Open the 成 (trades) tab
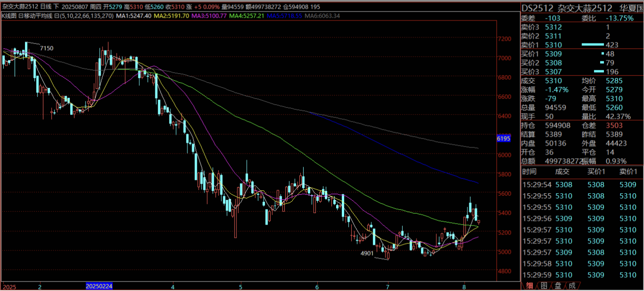644x291 pixels. 571,285
